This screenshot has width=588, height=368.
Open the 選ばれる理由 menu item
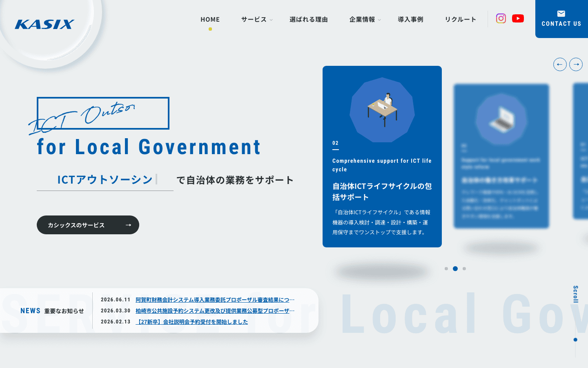click(x=309, y=19)
